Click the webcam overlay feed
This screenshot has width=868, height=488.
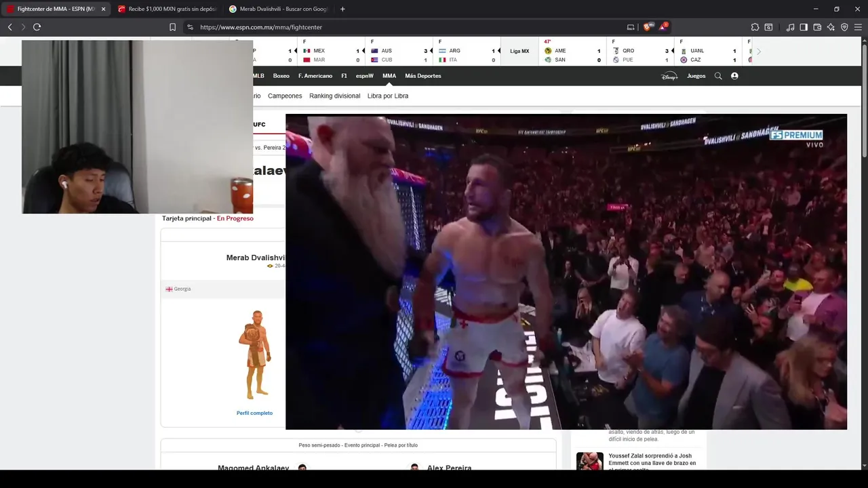(x=137, y=127)
